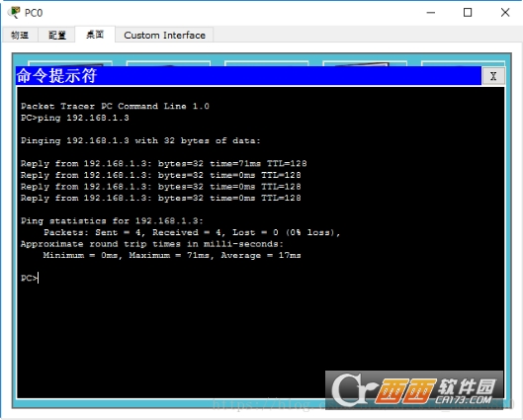The width and height of the screenshot is (523, 420).
Task: Click the 'Minimum = 0ms, Maximum = 71ms' line
Action: pos(172,255)
